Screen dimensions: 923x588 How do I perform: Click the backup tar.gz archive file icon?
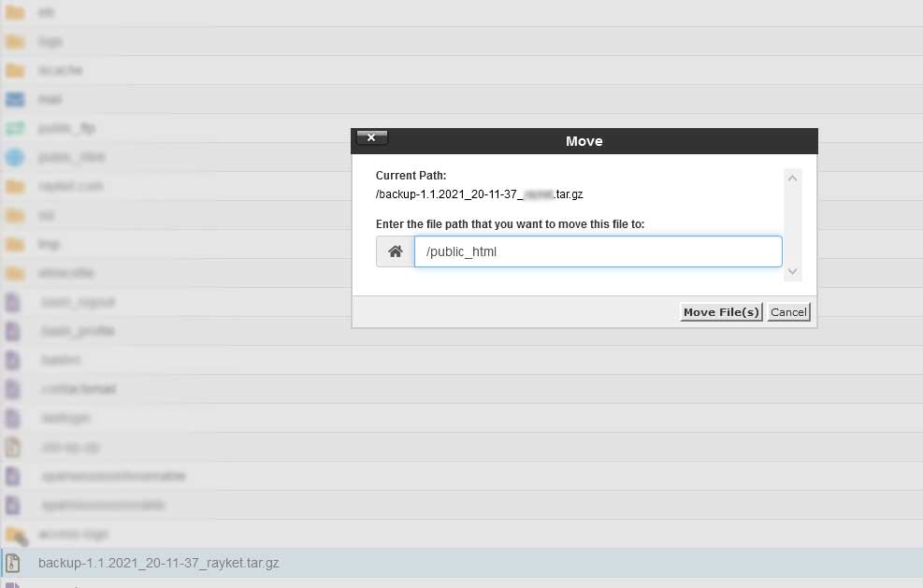click(x=13, y=563)
